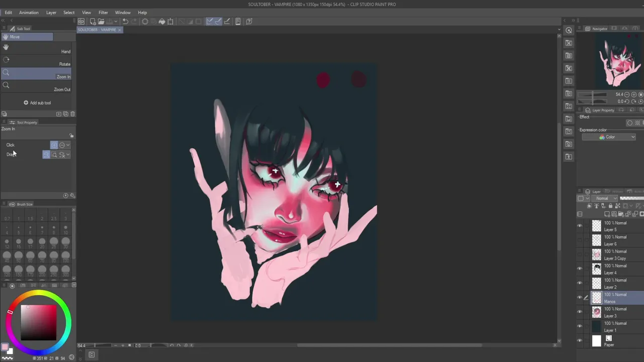Select zoom out mode for Click option
This screenshot has height=362, width=644.
61,145
